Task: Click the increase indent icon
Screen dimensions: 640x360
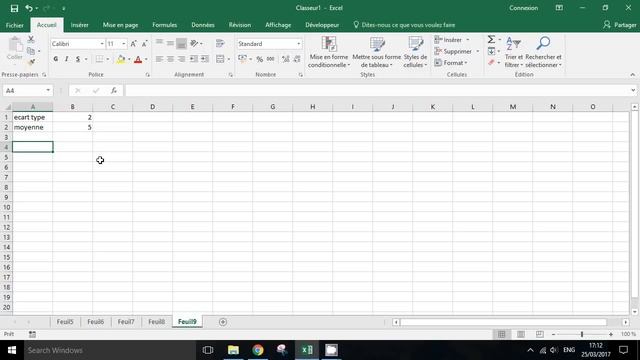Action: tap(204, 59)
